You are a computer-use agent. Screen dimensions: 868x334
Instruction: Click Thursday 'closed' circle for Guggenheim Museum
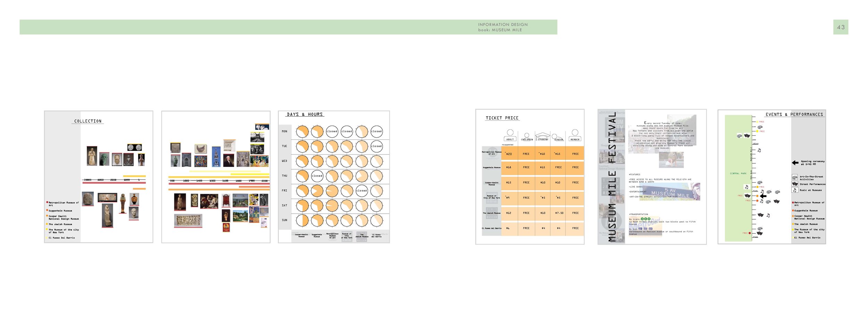(x=317, y=176)
